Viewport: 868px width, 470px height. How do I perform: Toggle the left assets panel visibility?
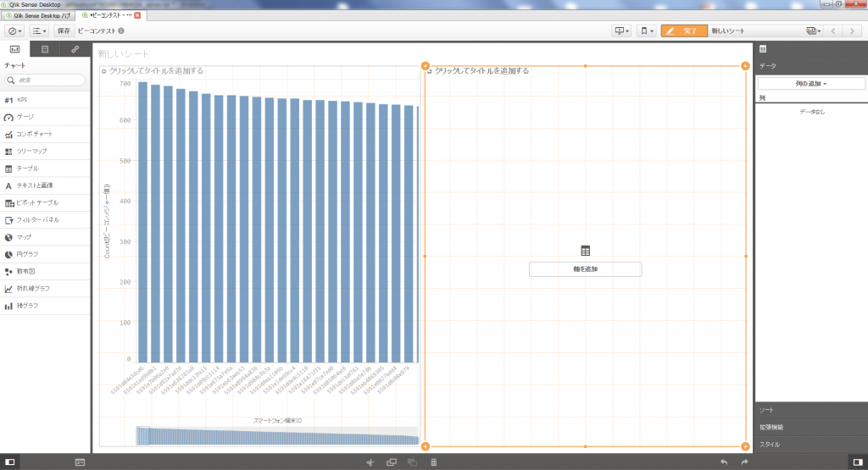point(10,462)
